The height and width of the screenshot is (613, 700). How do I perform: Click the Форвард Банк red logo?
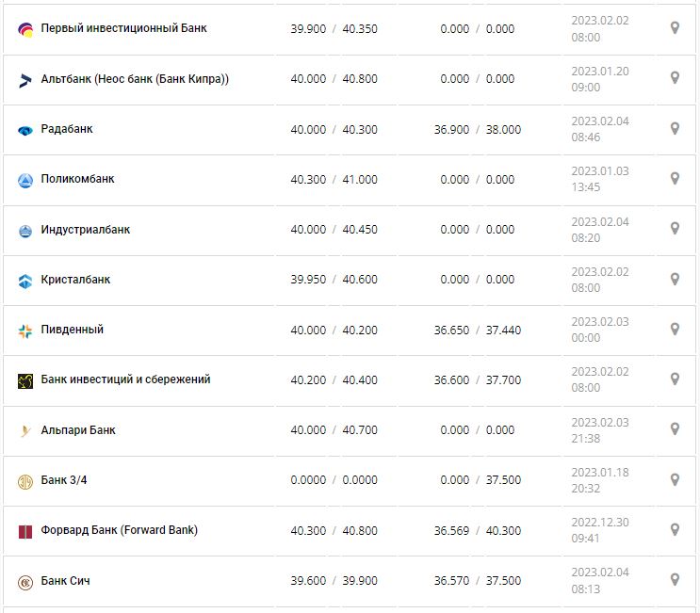pyautogui.click(x=25, y=531)
